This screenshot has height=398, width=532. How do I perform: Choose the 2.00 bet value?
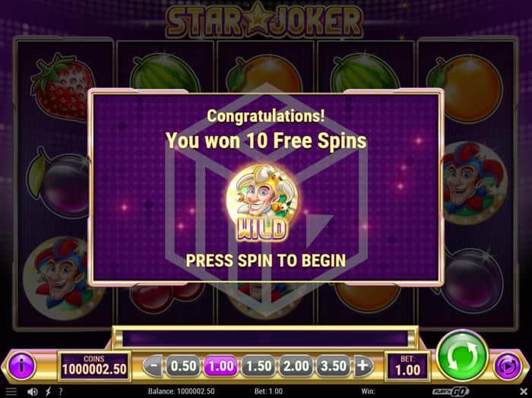point(296,366)
